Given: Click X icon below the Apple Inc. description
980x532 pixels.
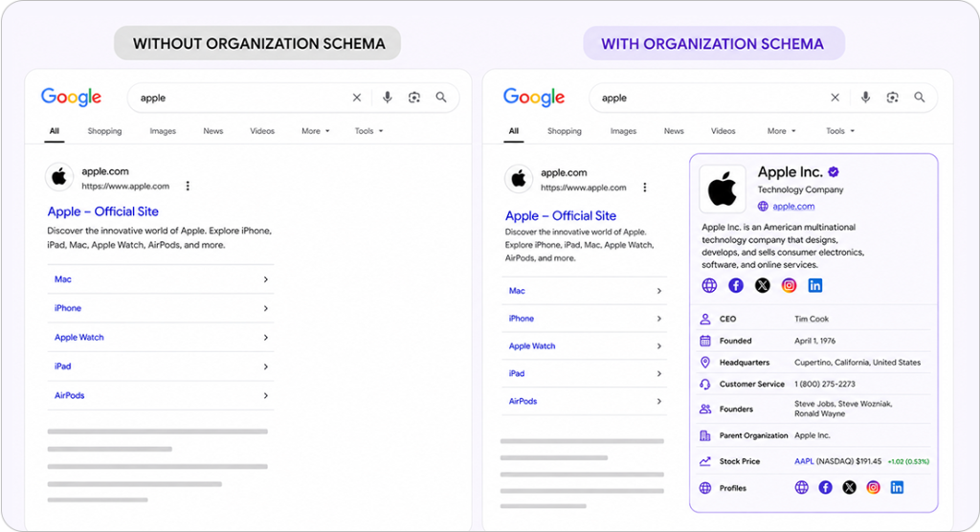Looking at the screenshot, I should pos(763,286).
